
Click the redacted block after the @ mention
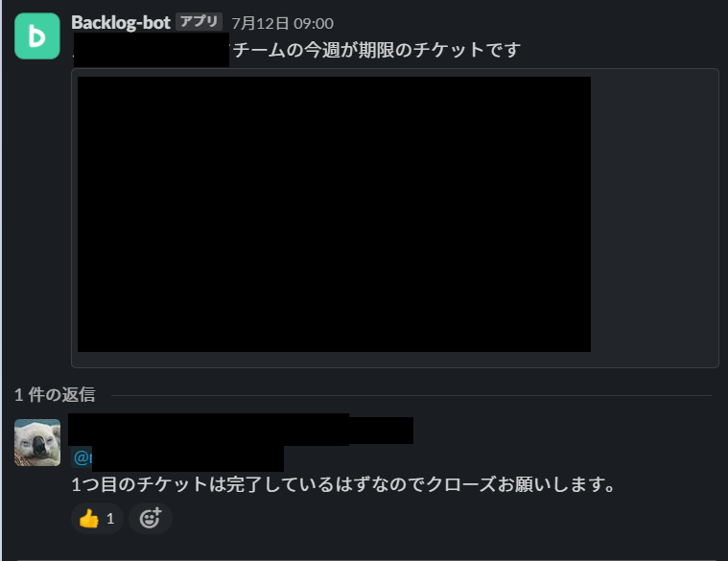[x=188, y=458]
